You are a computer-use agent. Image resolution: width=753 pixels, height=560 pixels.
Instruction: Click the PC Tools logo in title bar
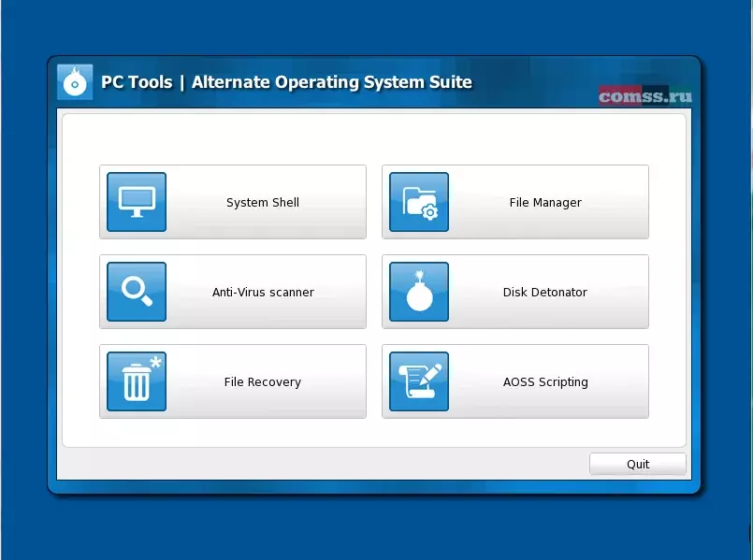point(75,82)
